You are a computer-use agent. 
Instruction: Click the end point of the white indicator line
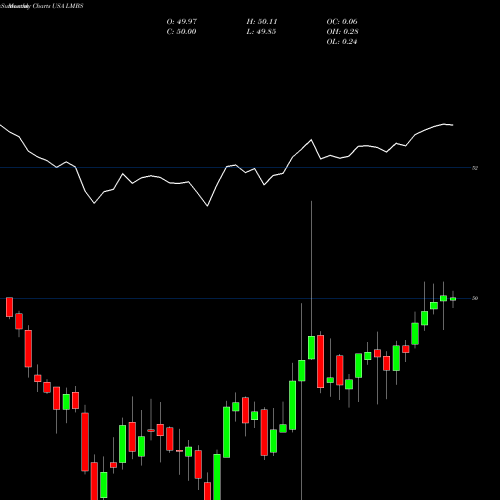point(453,125)
